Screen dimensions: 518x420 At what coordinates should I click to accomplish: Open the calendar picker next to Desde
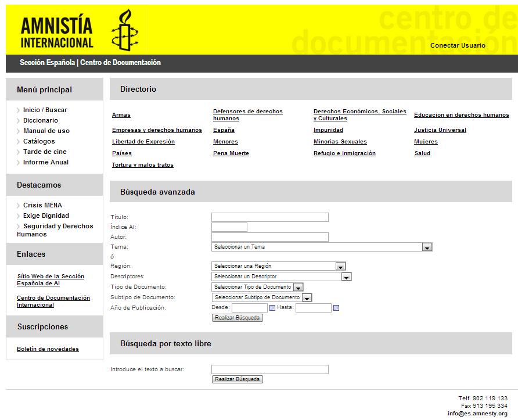[272, 308]
